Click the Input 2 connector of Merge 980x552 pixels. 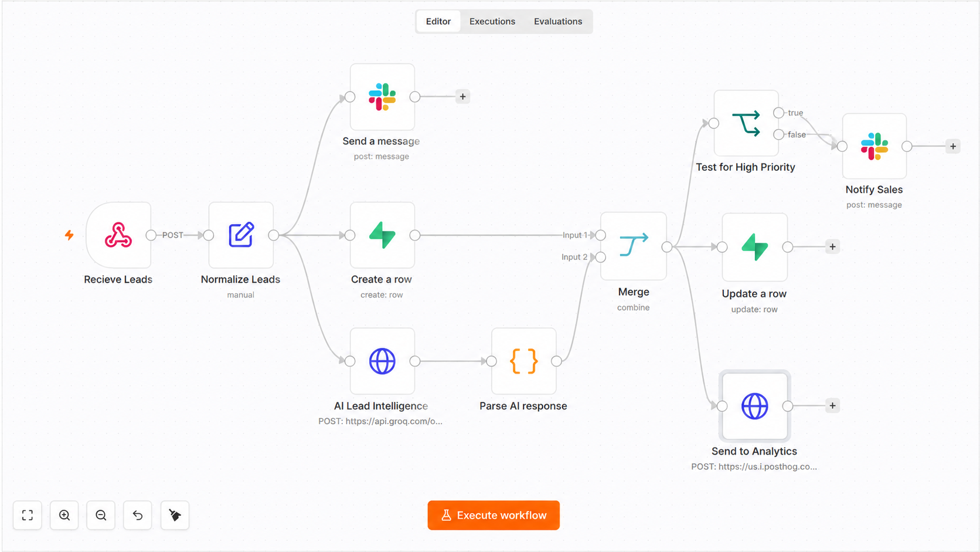click(601, 257)
